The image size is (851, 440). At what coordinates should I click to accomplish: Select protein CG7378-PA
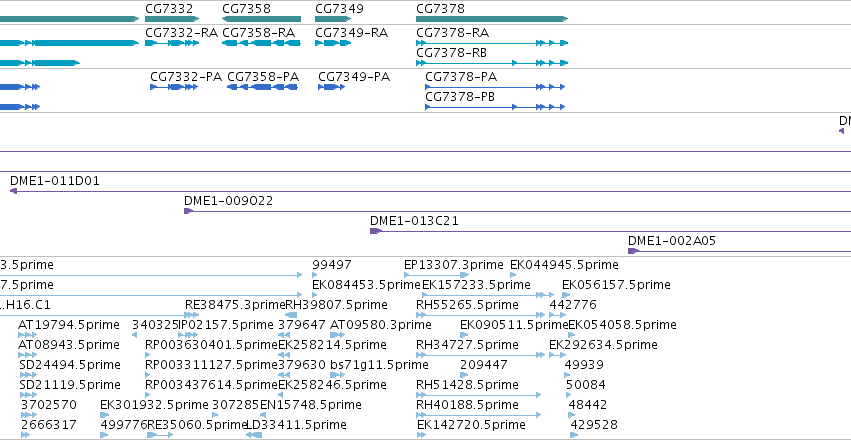tap(461, 77)
